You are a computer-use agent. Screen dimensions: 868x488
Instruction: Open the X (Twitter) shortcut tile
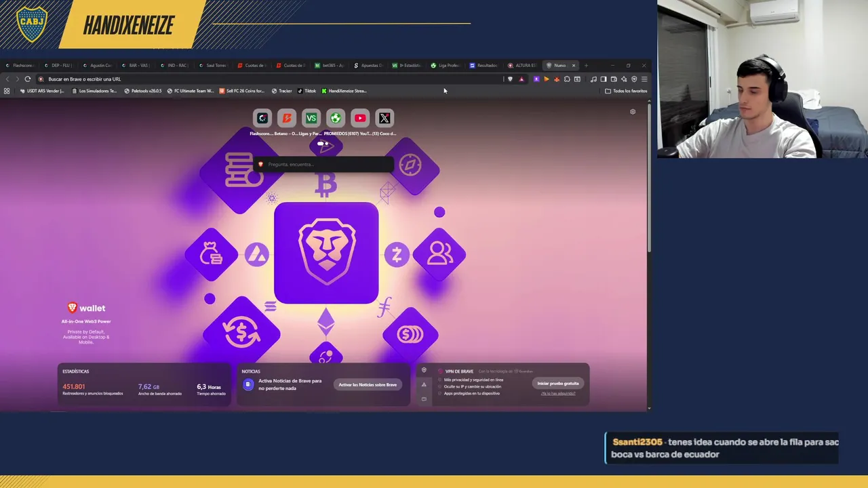pyautogui.click(x=384, y=118)
